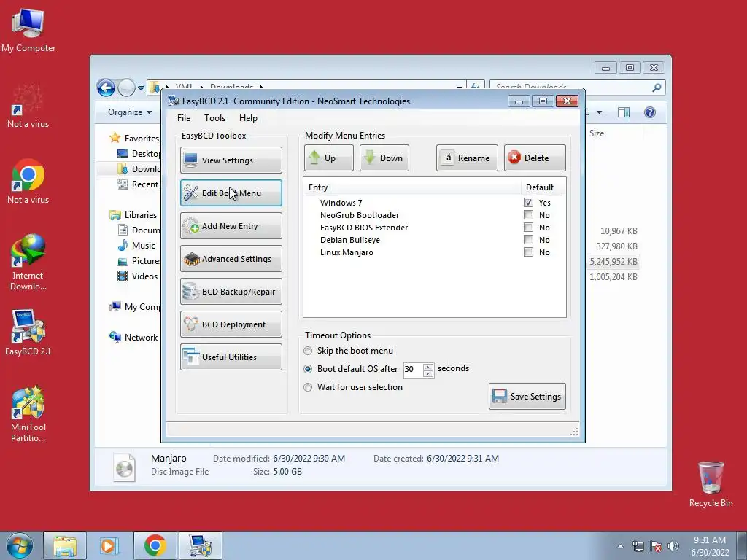Open BCD Deployment section
The width and height of the screenshot is (747, 560).
tap(231, 324)
